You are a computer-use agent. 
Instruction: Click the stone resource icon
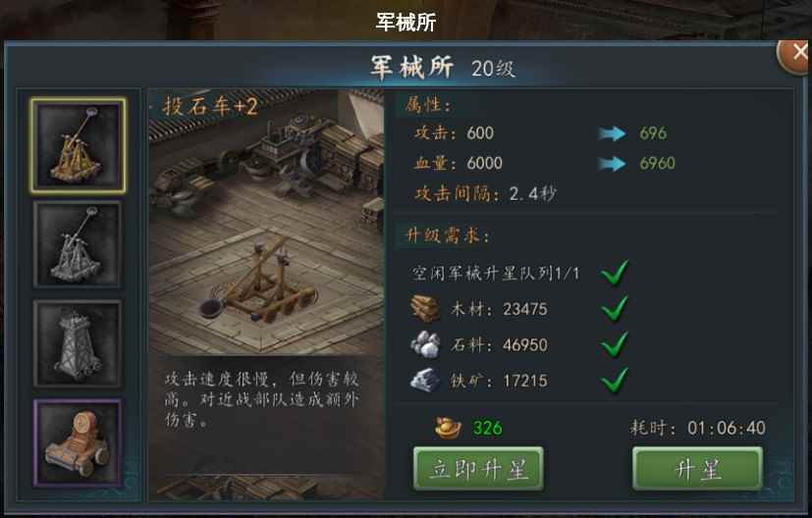[425, 344]
